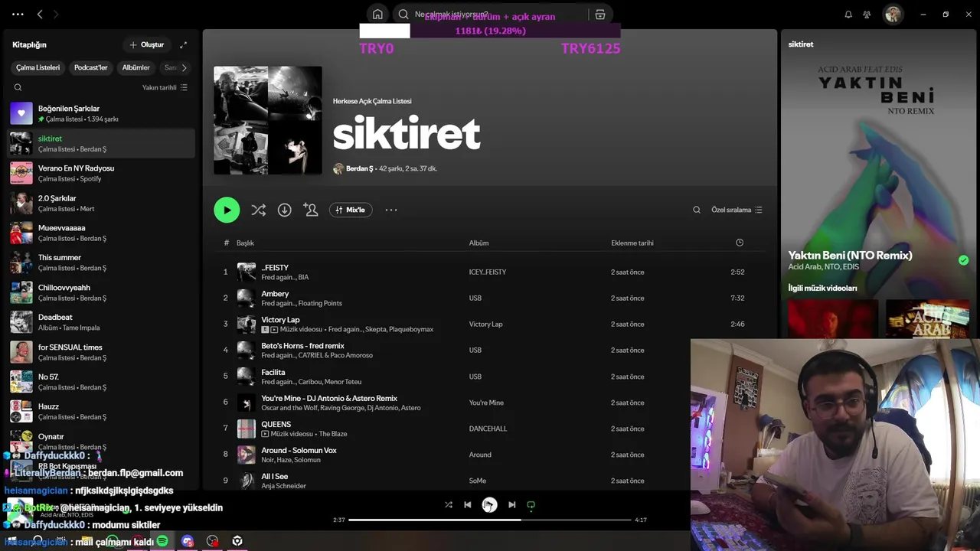The width and height of the screenshot is (980, 551).
Task: Go back with the left arrow
Action: coord(40,14)
